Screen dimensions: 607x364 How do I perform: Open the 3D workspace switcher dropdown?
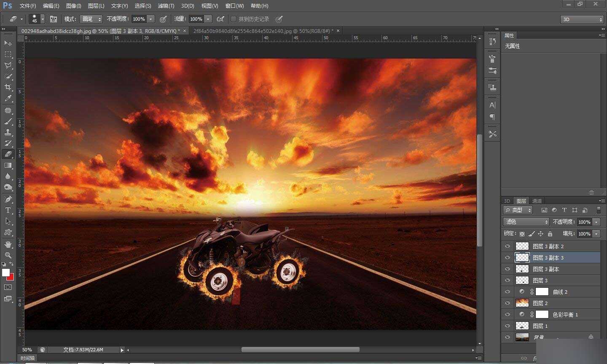582,19
